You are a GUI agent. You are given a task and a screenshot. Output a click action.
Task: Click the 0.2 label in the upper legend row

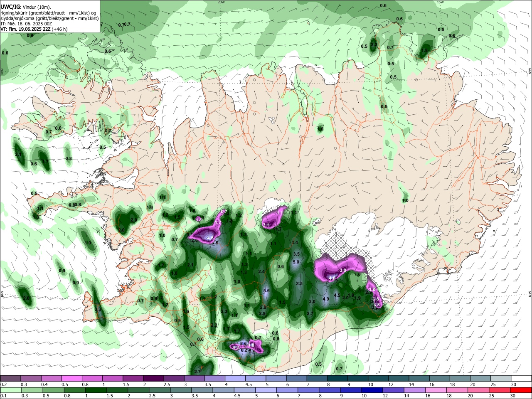click(3, 384)
